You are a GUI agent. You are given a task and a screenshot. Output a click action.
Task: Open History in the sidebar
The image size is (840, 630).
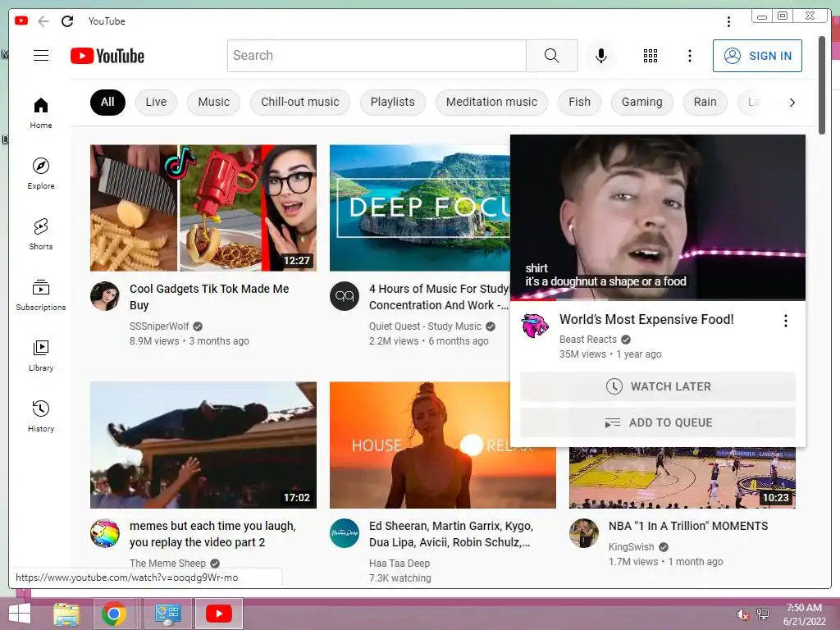[41, 416]
